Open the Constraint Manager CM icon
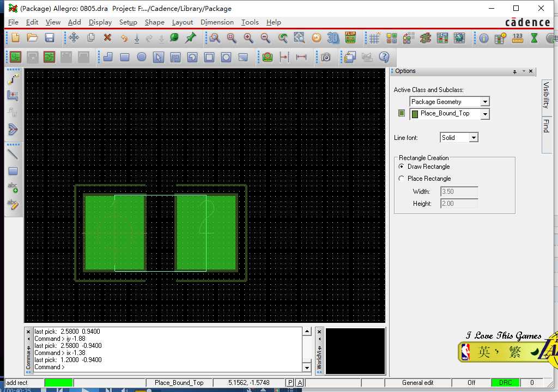Image resolution: width=558 pixels, height=392 pixels. pyautogui.click(x=442, y=38)
